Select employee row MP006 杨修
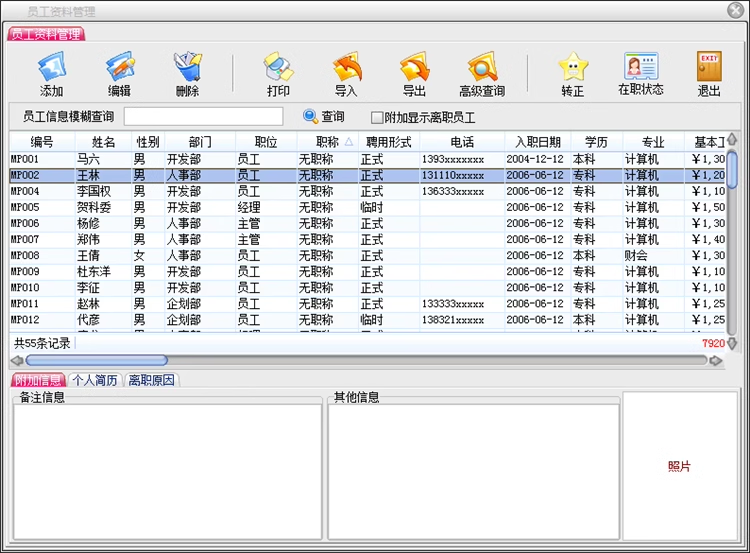The width and height of the screenshot is (750, 553). click(x=367, y=223)
